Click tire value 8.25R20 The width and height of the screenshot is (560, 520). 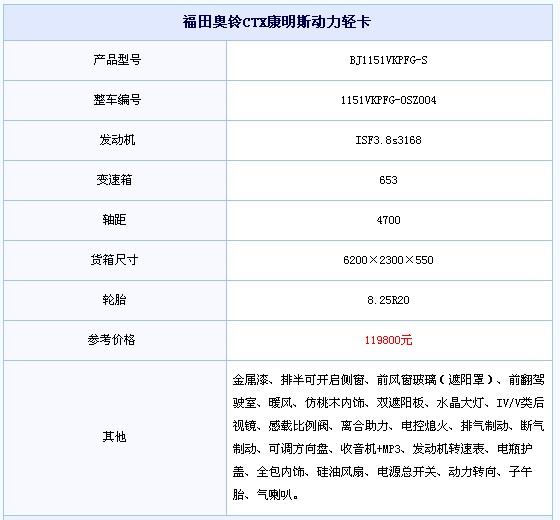coord(388,300)
